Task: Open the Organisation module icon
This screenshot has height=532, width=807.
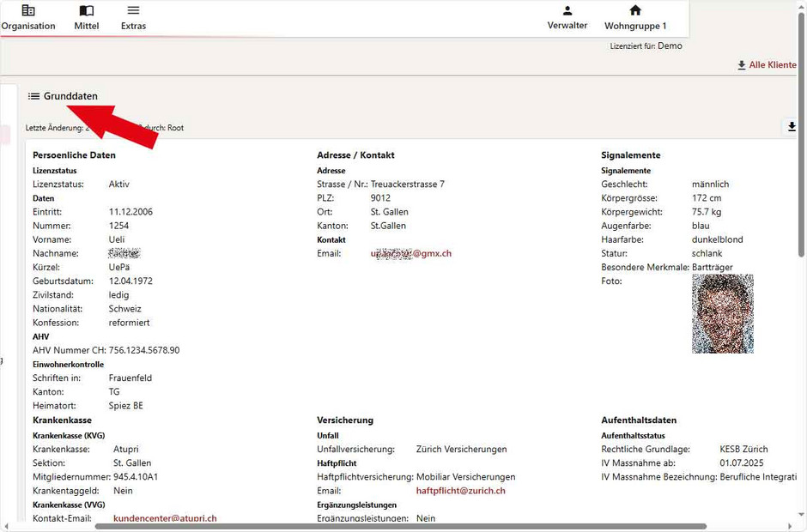Action: pyautogui.click(x=28, y=11)
